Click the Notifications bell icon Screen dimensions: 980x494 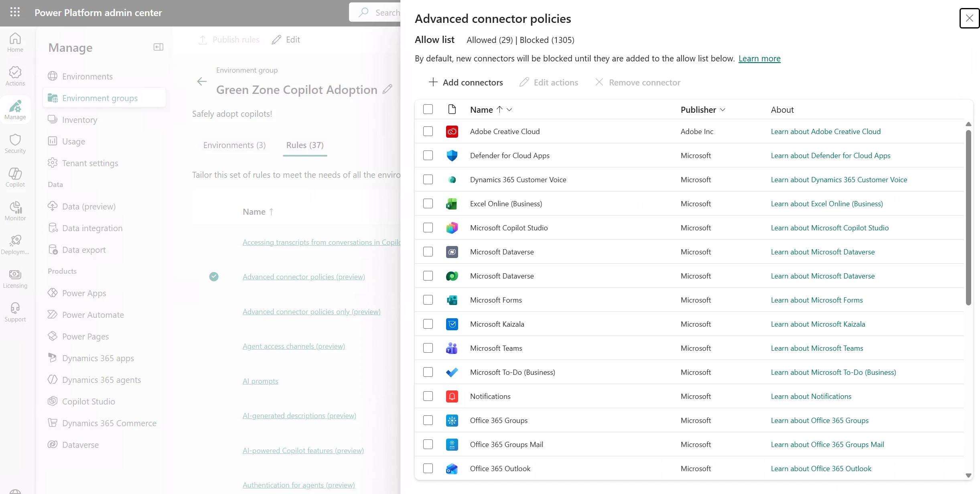452,396
